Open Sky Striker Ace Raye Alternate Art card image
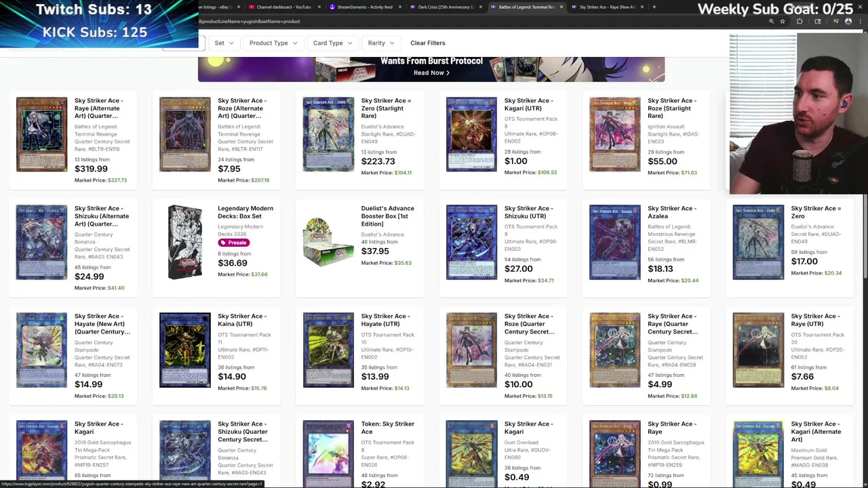Viewport: 868px width, 488px height. (42, 134)
